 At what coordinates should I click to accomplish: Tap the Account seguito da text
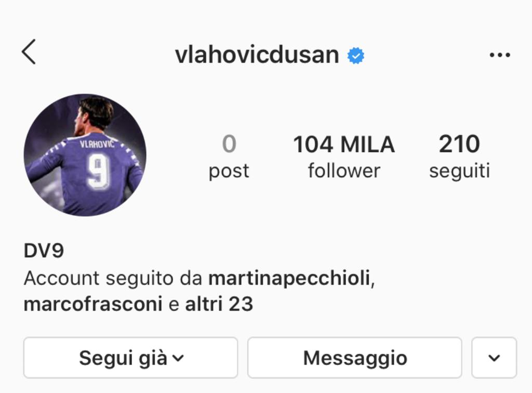(113, 279)
